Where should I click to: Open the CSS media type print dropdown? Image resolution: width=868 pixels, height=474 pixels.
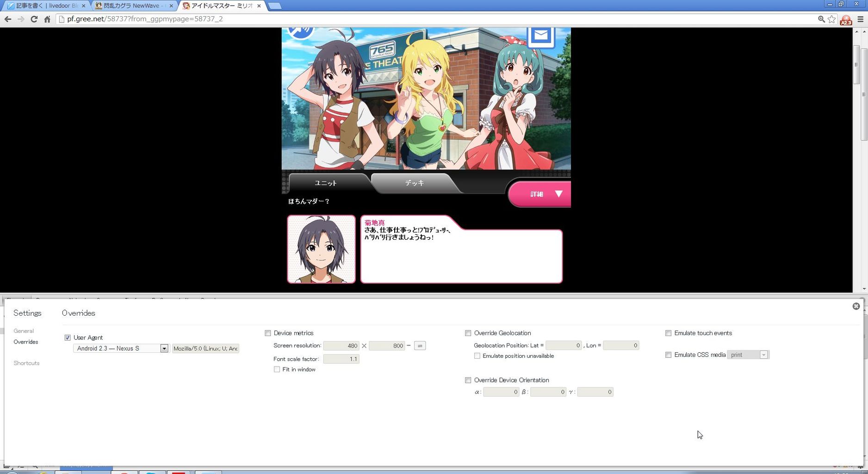tap(748, 355)
